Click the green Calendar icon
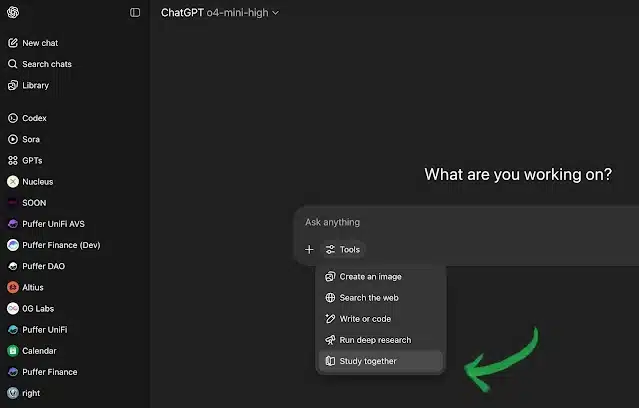The height and width of the screenshot is (408, 639). pos(13,351)
